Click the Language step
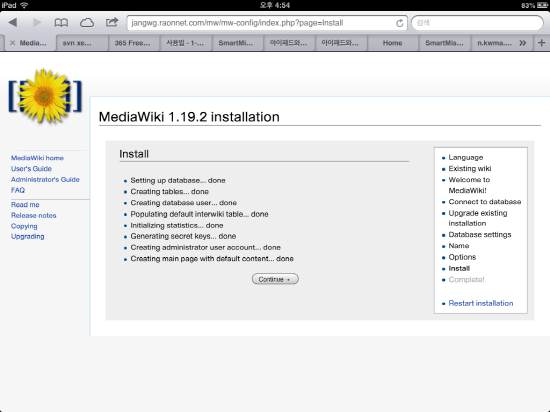 pos(466,157)
